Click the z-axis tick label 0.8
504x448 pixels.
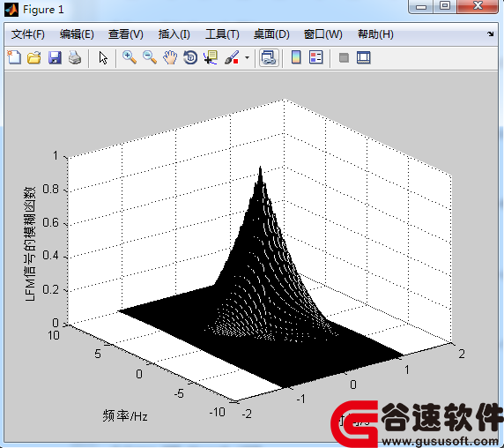pos(51,189)
